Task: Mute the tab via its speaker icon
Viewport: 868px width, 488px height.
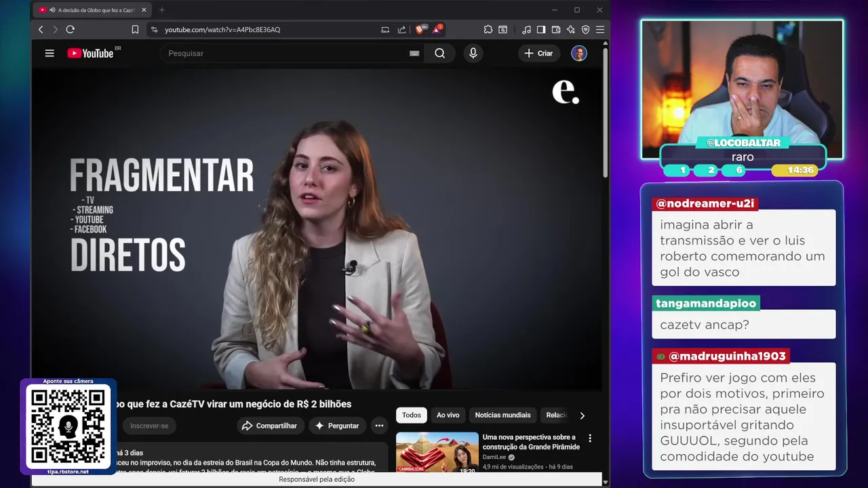Action: (x=52, y=10)
